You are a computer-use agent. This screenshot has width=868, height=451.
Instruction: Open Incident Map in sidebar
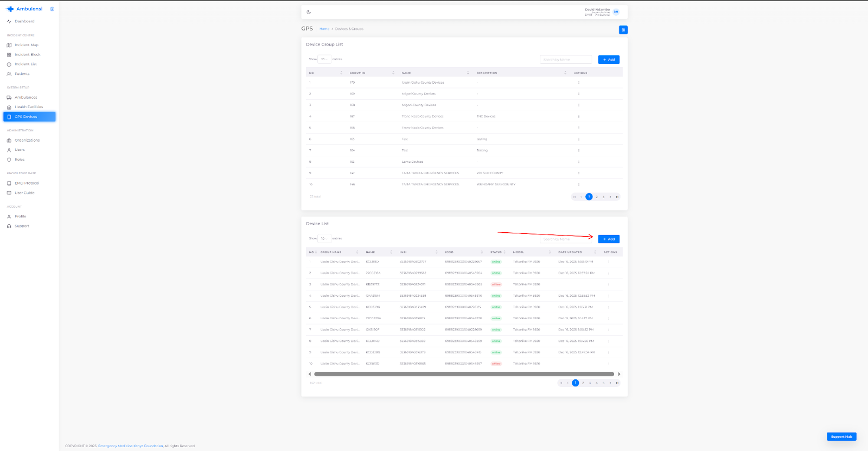tap(27, 45)
